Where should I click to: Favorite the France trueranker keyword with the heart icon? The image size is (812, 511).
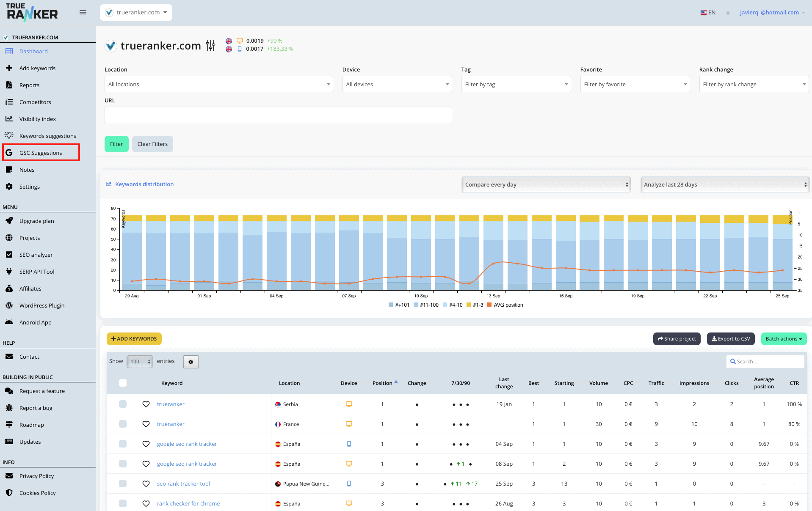146,424
